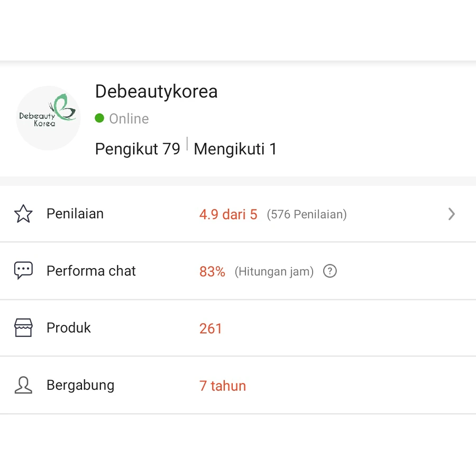Click the Debeauty Korea shop logo
The image size is (476, 476).
48,117
